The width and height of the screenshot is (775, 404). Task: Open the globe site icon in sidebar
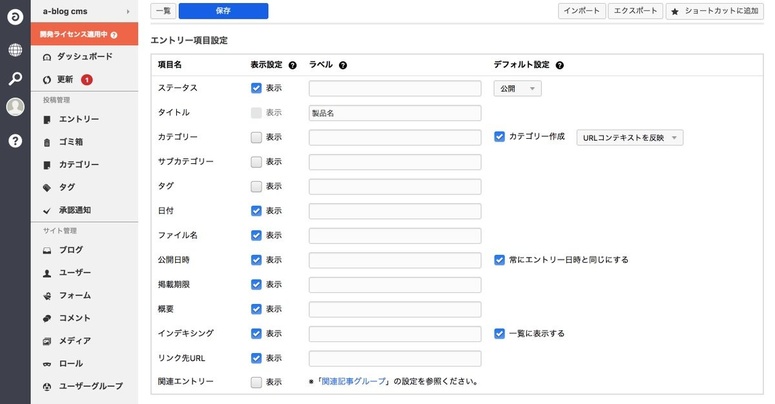tap(15, 50)
